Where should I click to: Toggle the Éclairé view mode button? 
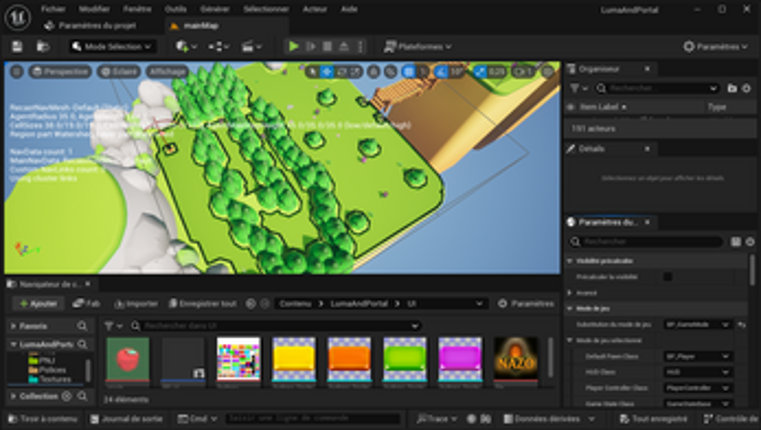[x=119, y=72]
